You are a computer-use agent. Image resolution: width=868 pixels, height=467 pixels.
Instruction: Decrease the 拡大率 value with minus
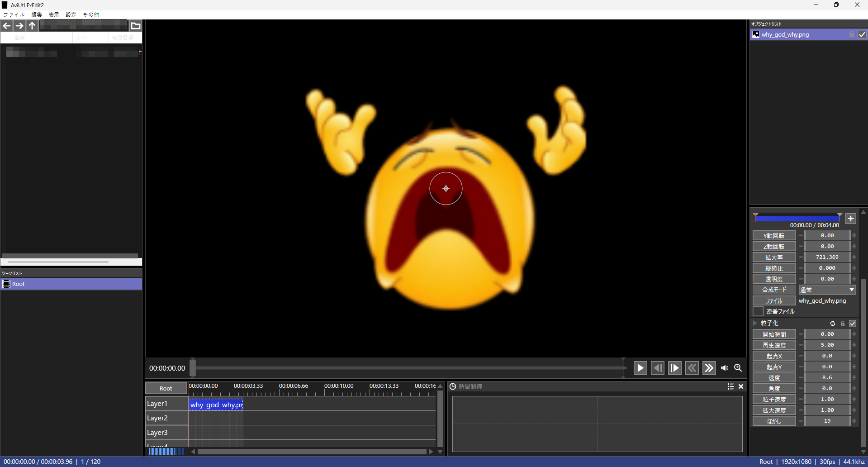click(801, 257)
